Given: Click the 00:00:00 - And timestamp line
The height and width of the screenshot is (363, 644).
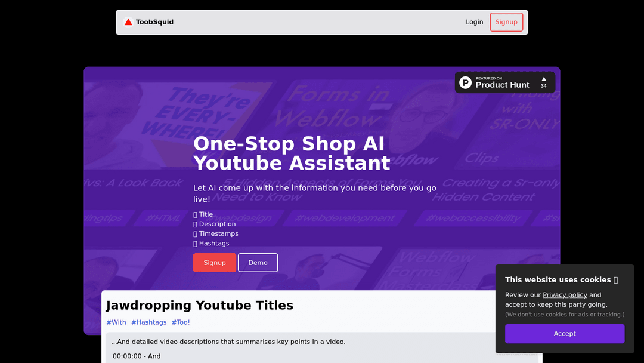Looking at the screenshot, I should tap(137, 356).
